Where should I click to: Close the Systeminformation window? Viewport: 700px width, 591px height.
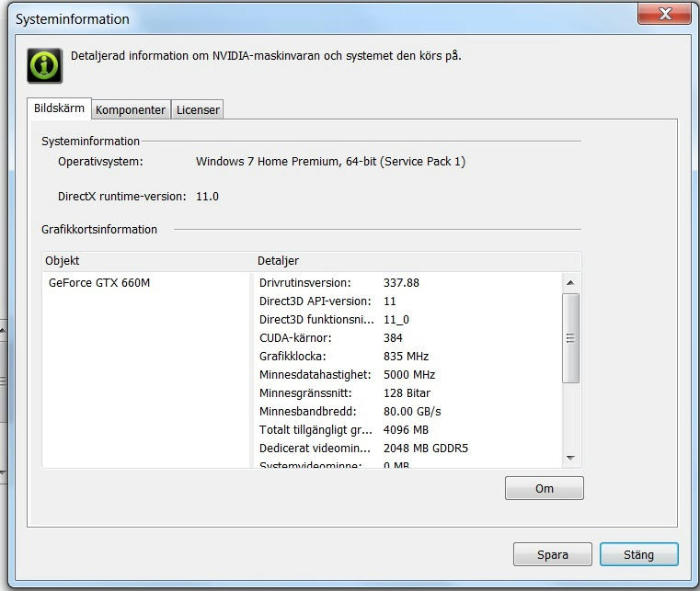click(x=664, y=14)
